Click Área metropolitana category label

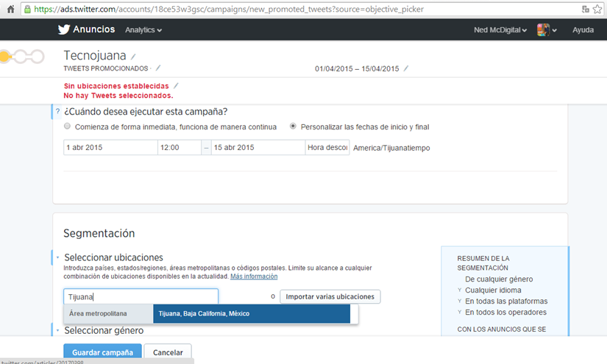pos(98,313)
